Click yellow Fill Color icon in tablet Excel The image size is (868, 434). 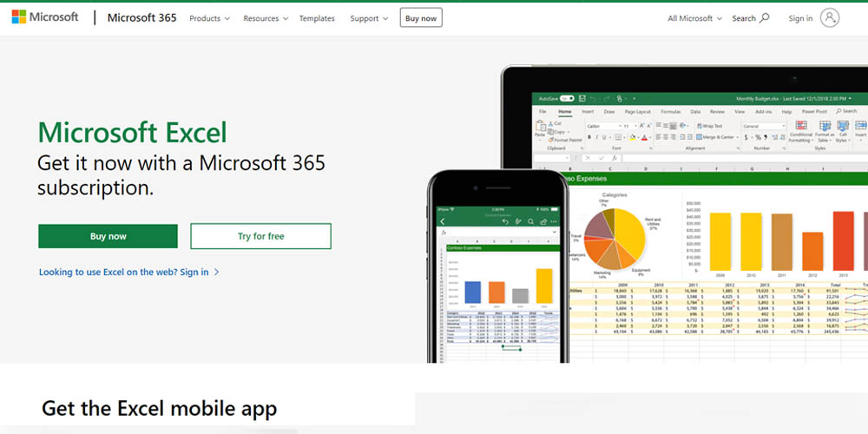(632, 137)
